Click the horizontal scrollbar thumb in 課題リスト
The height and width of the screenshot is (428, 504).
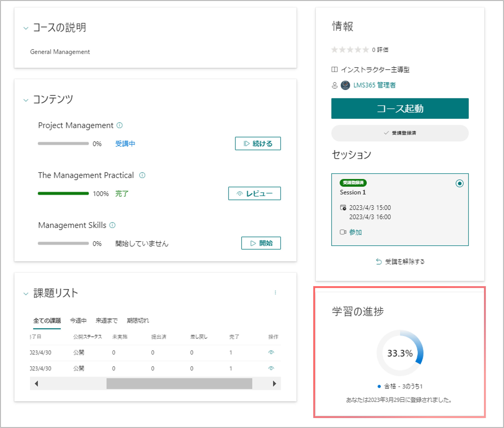coord(179,383)
